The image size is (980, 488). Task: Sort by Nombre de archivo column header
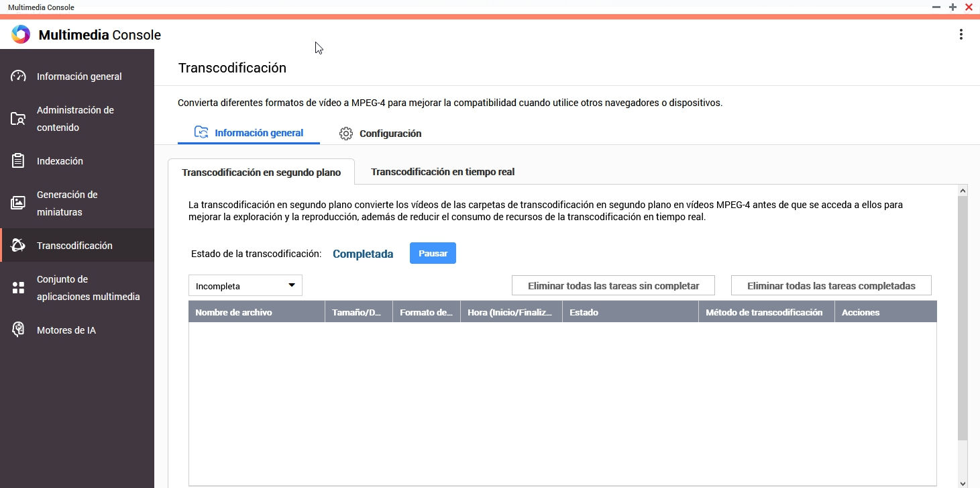click(x=233, y=312)
